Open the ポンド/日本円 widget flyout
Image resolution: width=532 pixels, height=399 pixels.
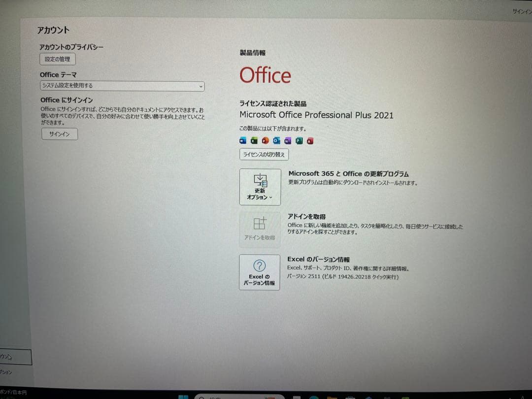click(14, 392)
